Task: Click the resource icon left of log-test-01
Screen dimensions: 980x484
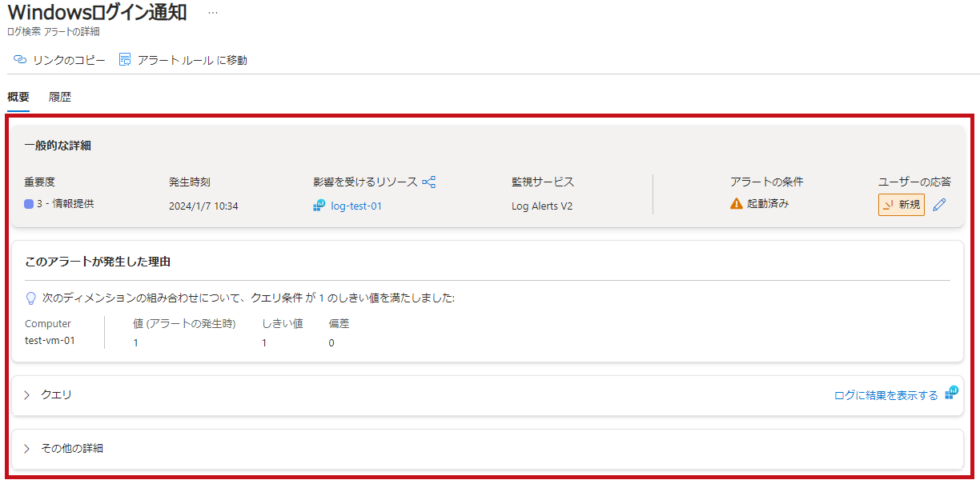Action: pyautogui.click(x=319, y=206)
